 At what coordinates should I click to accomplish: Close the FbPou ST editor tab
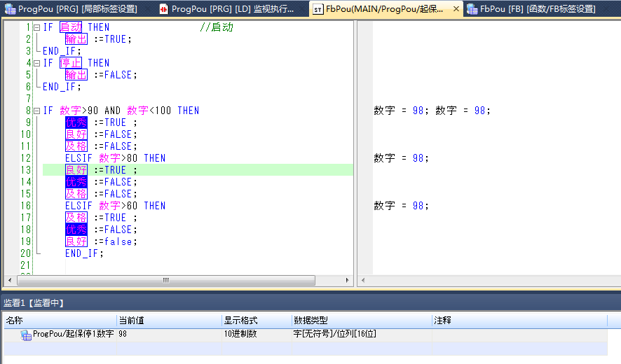pos(456,9)
